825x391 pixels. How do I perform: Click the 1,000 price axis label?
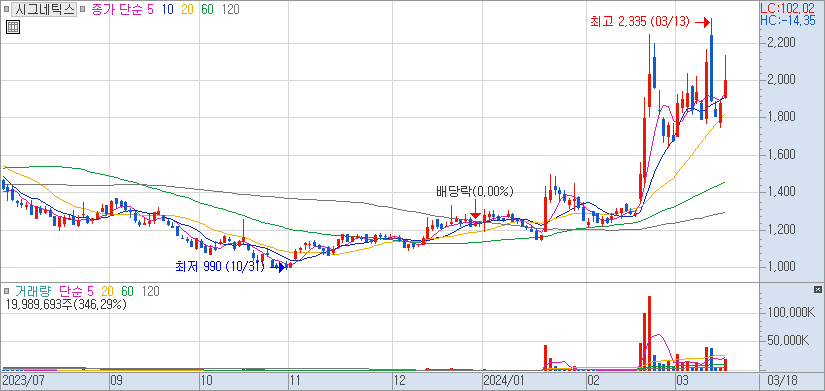point(780,267)
